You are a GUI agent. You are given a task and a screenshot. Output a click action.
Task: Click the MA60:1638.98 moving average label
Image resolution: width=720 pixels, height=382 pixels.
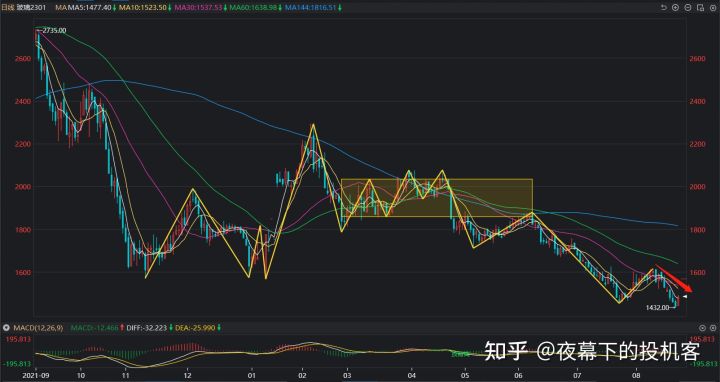(x=253, y=8)
